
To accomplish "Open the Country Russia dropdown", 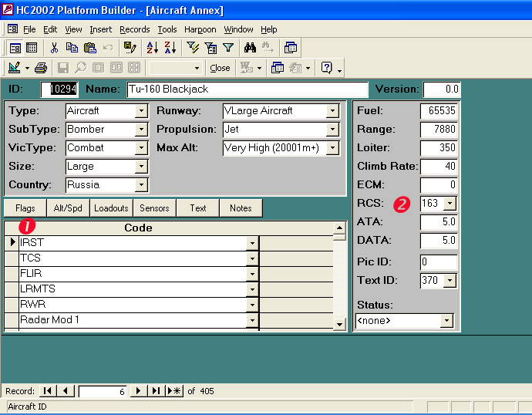I will [x=140, y=185].
